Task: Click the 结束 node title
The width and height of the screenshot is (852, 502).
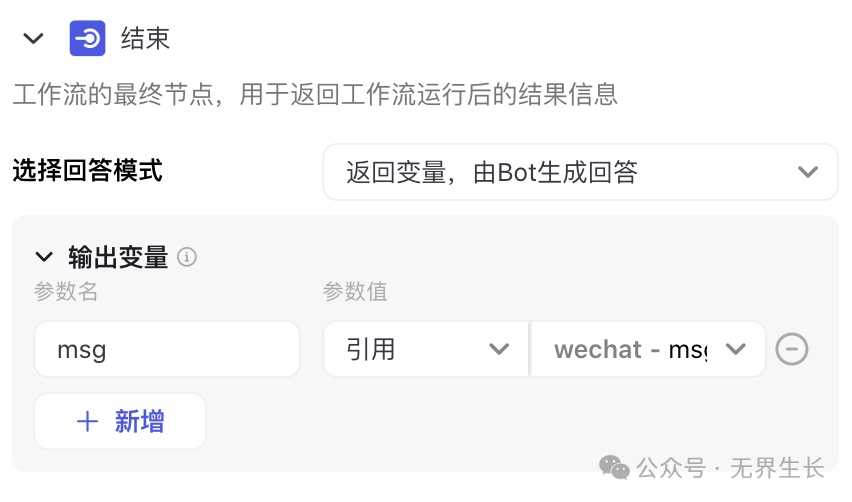Action: (145, 39)
